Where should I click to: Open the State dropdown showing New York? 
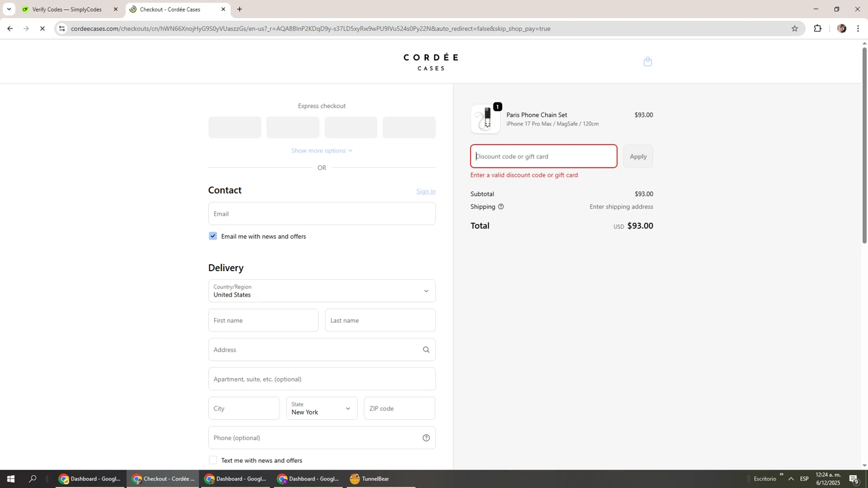coord(322,408)
